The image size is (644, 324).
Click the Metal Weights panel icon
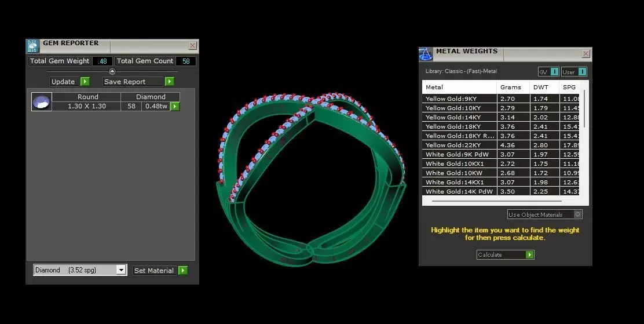coord(426,54)
